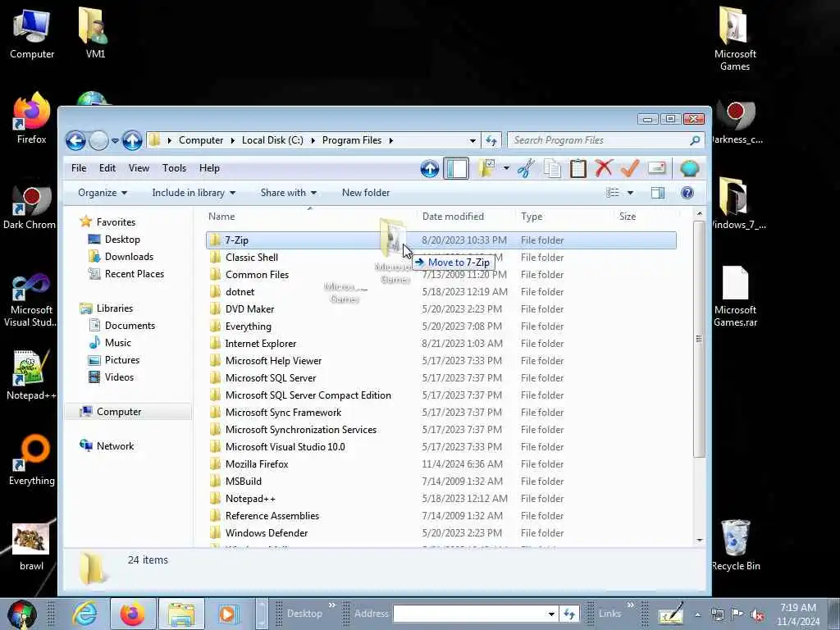The width and height of the screenshot is (840, 630).
Task: Click the Up button in the Classic Shell toolbar
Action: (x=430, y=169)
